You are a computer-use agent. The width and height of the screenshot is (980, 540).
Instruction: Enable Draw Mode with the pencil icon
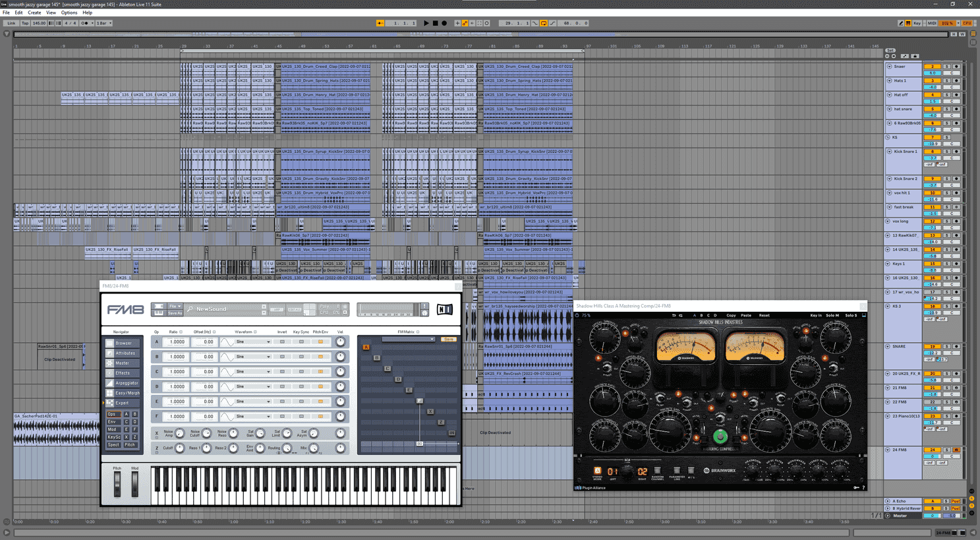901,23
